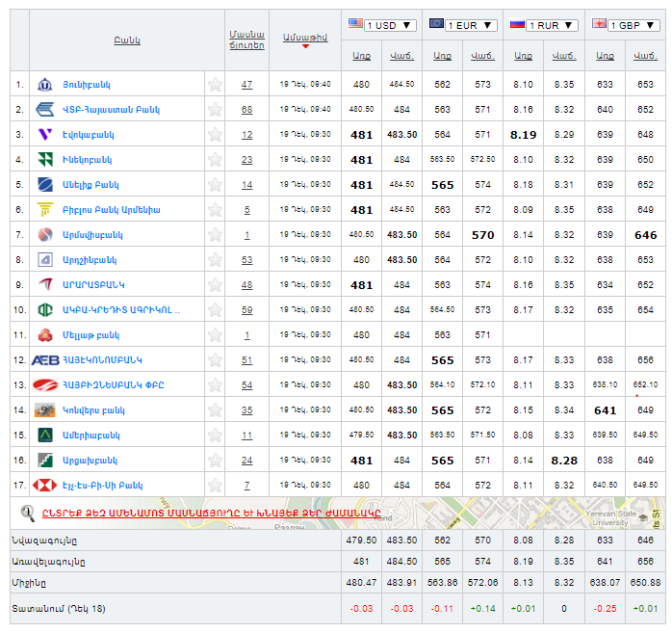
Task: Click the Evocabank purple V logo
Action: [45, 135]
